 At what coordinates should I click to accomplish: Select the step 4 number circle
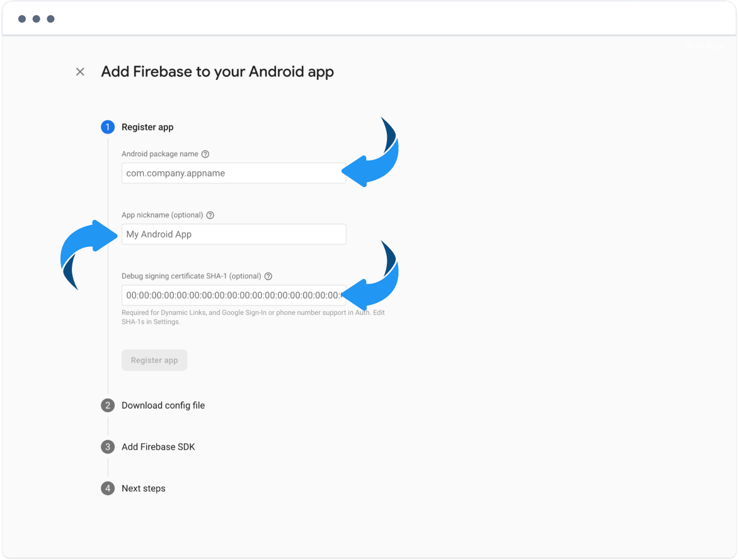click(x=108, y=488)
